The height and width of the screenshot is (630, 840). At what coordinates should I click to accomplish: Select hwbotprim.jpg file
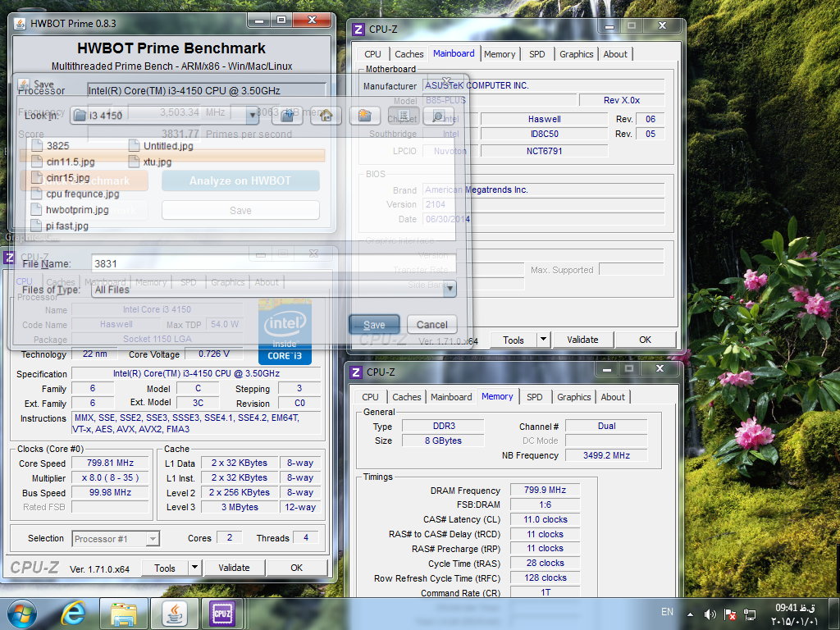coord(71,210)
